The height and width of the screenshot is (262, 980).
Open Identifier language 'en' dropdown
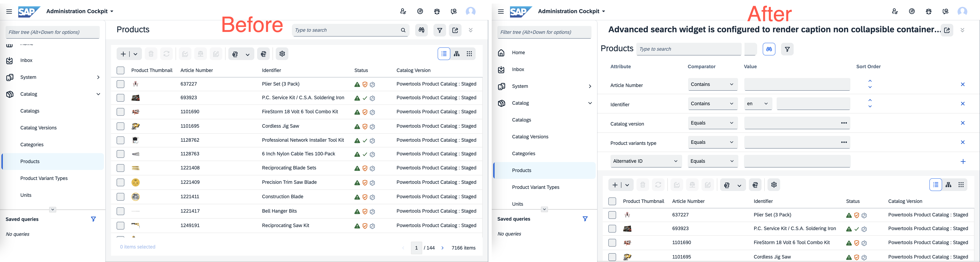coord(758,104)
